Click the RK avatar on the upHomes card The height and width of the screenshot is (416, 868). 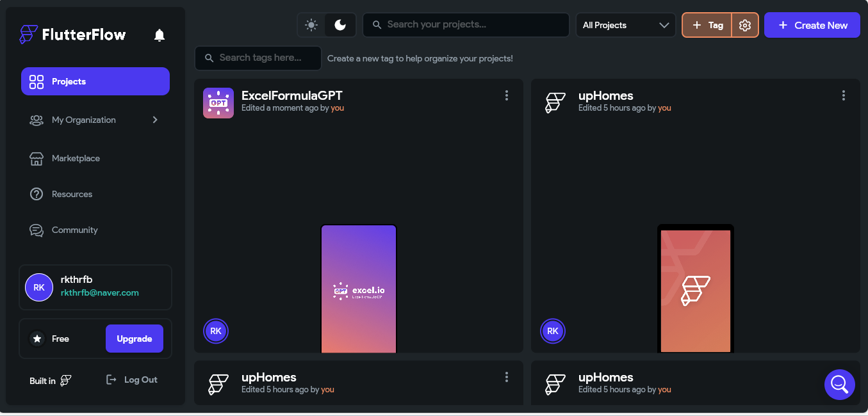coord(553,331)
